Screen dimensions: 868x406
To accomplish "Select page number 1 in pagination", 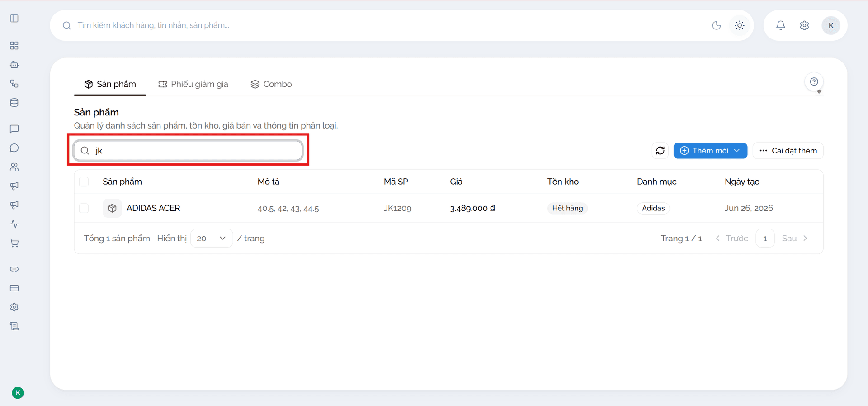I will [765, 239].
